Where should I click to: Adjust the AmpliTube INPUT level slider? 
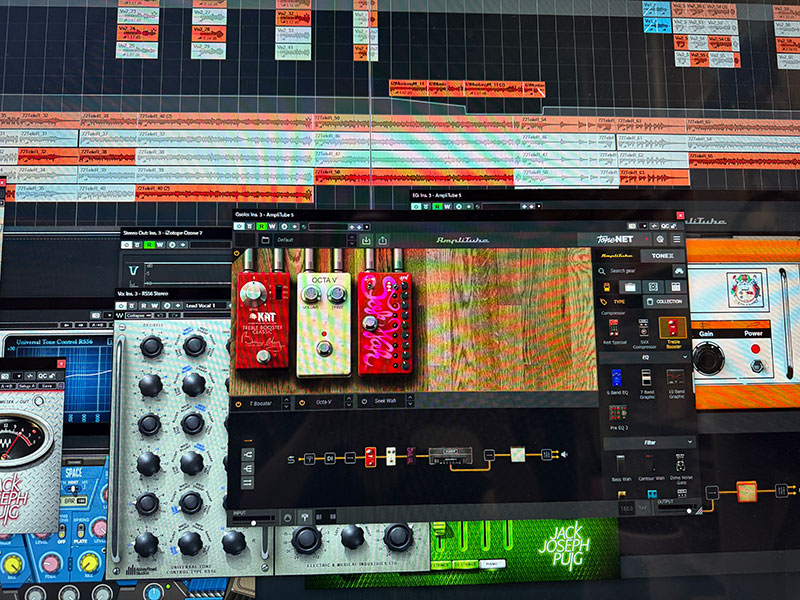pyautogui.click(x=254, y=522)
